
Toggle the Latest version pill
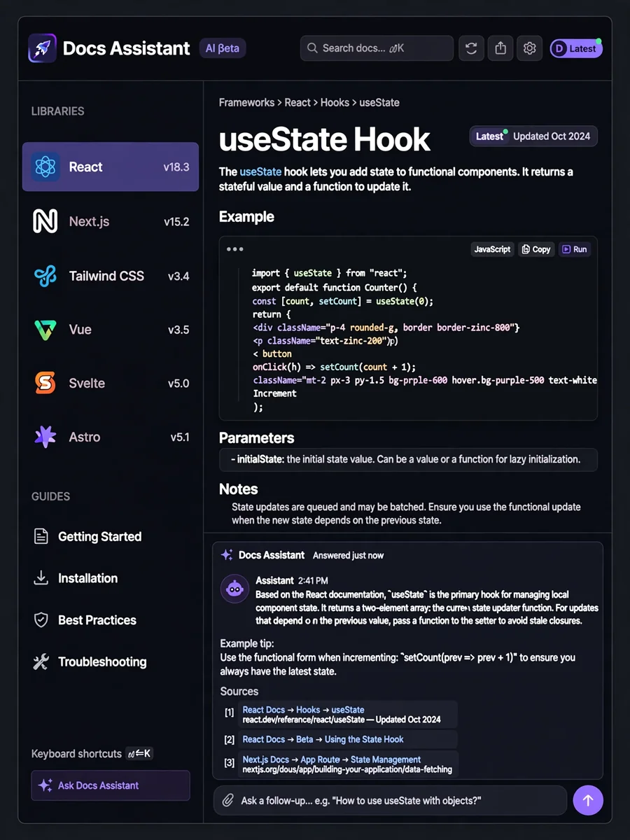[576, 48]
